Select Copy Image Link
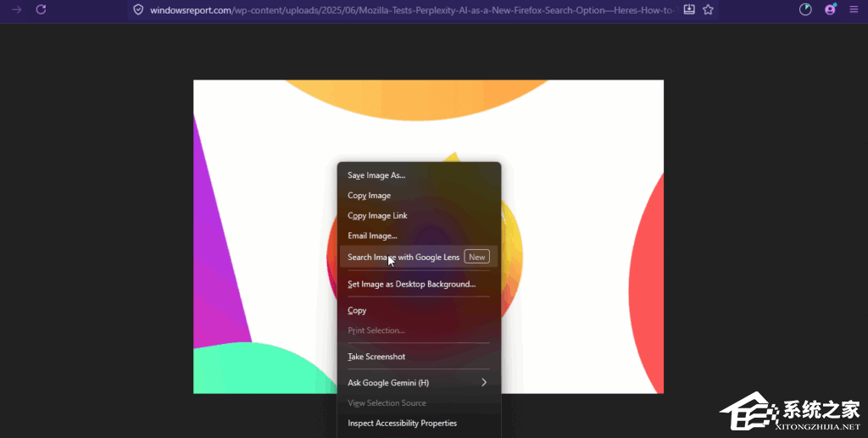 pos(419,216)
